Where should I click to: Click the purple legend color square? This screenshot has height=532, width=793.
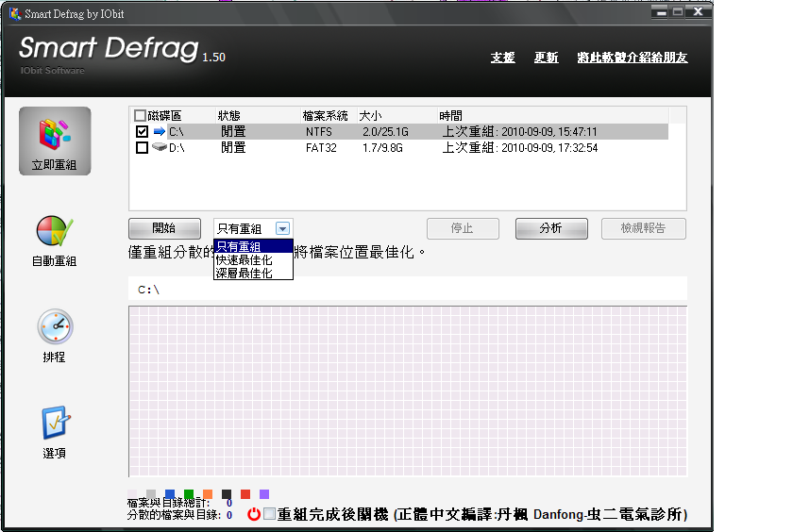(x=264, y=493)
